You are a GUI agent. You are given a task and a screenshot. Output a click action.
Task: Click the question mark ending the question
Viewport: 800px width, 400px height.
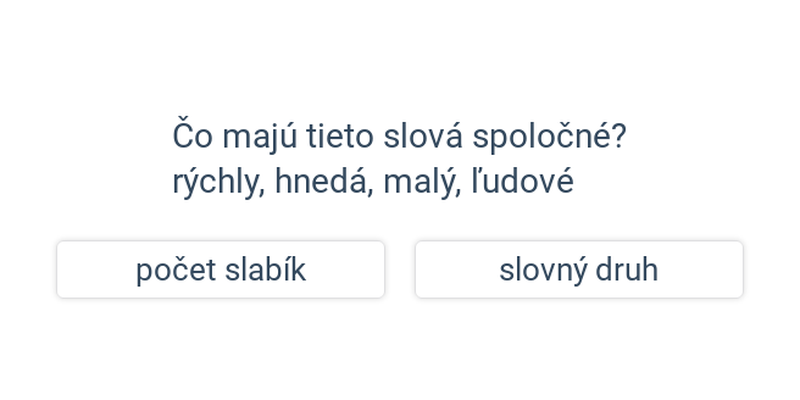(x=618, y=136)
